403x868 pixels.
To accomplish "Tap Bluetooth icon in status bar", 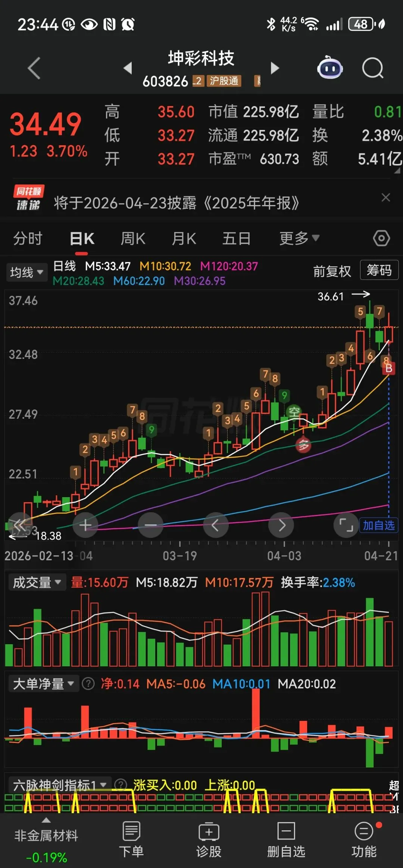I will tap(271, 24).
